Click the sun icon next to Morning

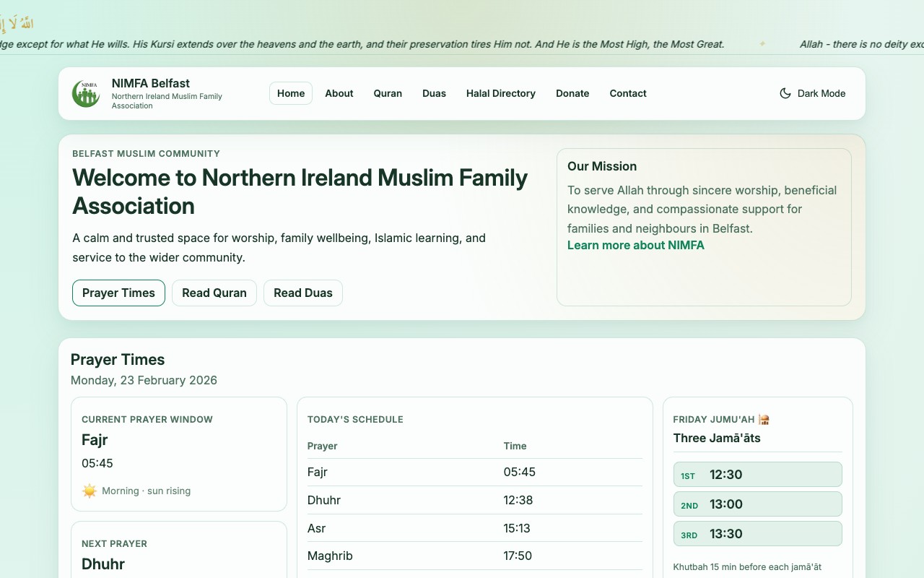(x=88, y=491)
